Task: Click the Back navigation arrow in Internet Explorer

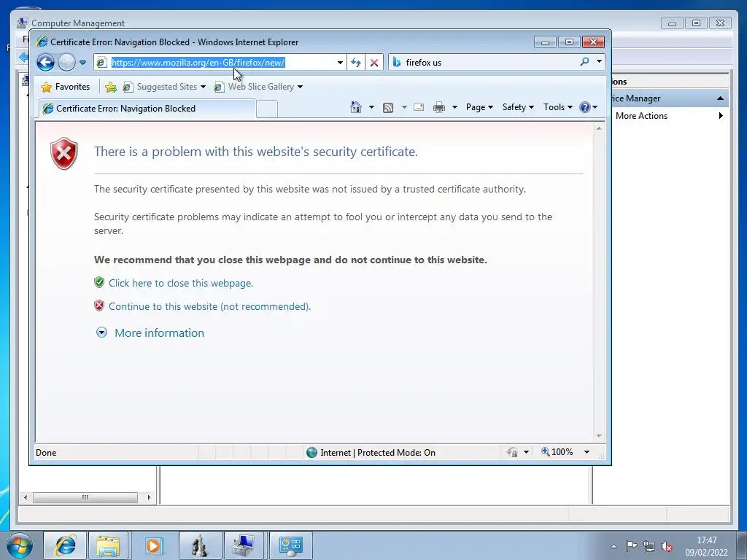Action: (x=46, y=63)
